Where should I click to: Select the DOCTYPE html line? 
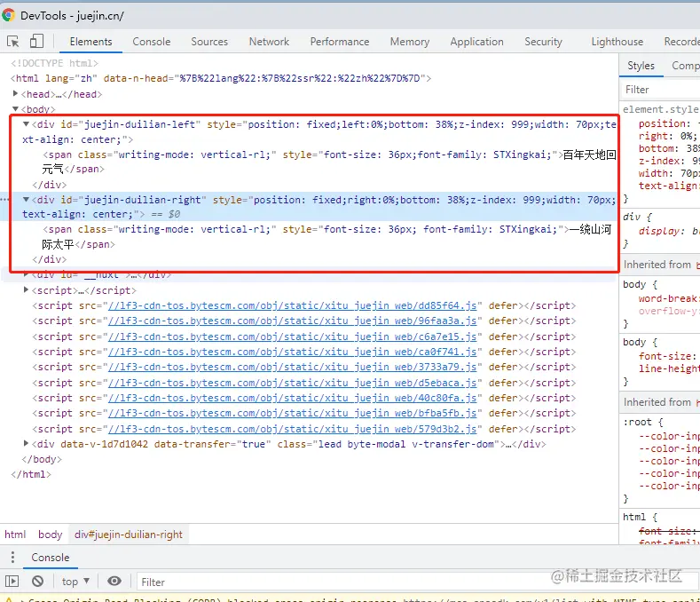point(54,63)
